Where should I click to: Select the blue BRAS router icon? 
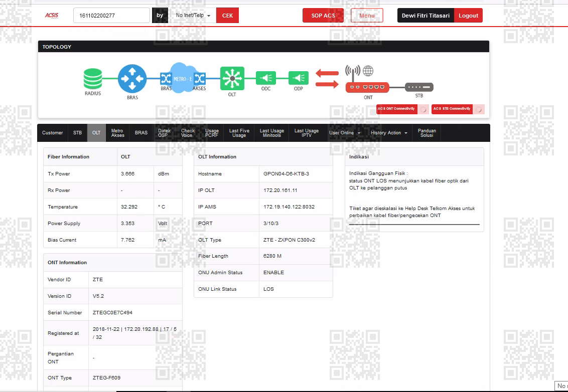132,79
